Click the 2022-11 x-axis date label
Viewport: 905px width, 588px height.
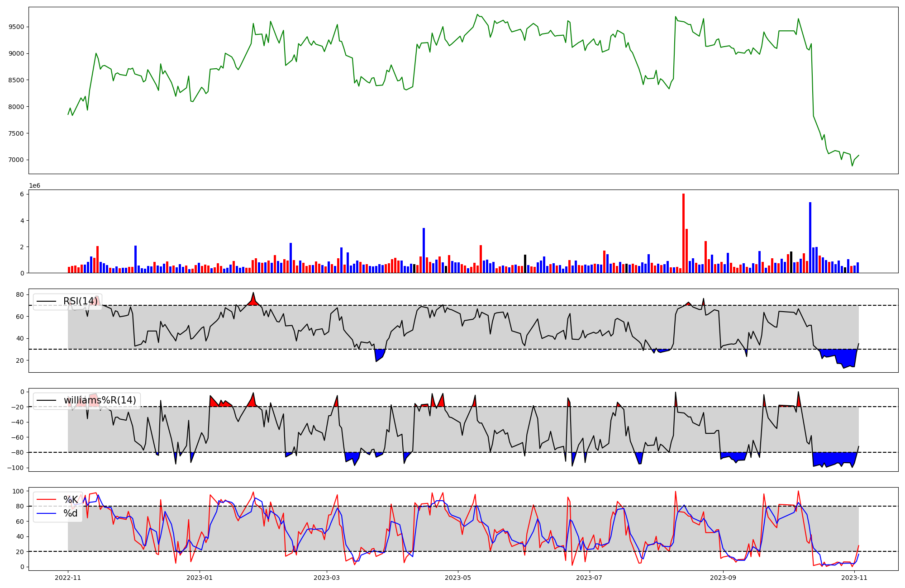tap(68, 578)
